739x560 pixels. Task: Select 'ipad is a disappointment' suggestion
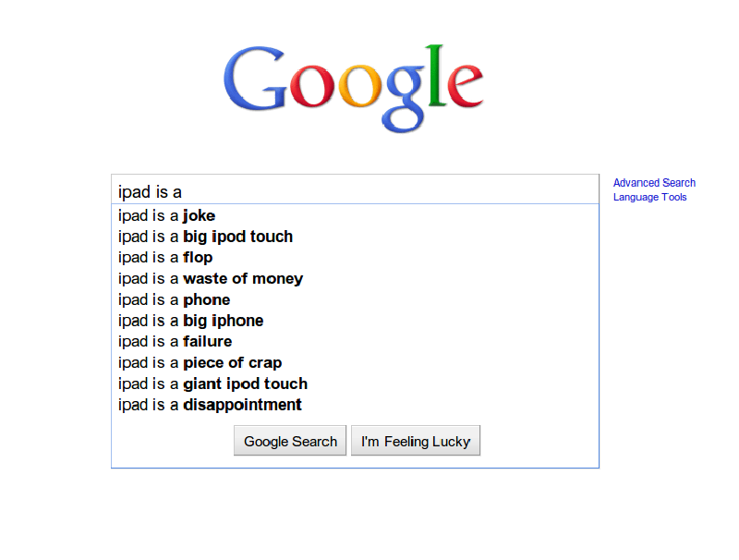(209, 405)
